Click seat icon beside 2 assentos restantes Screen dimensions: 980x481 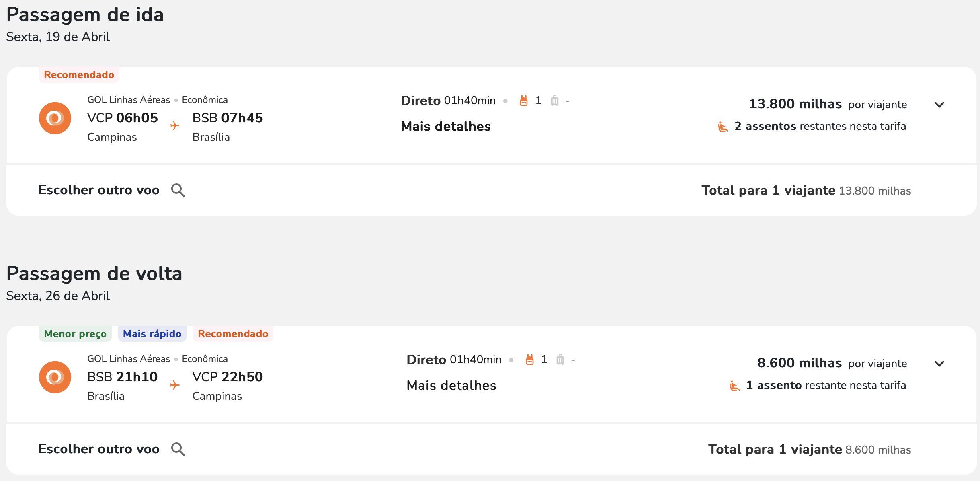pyautogui.click(x=723, y=127)
